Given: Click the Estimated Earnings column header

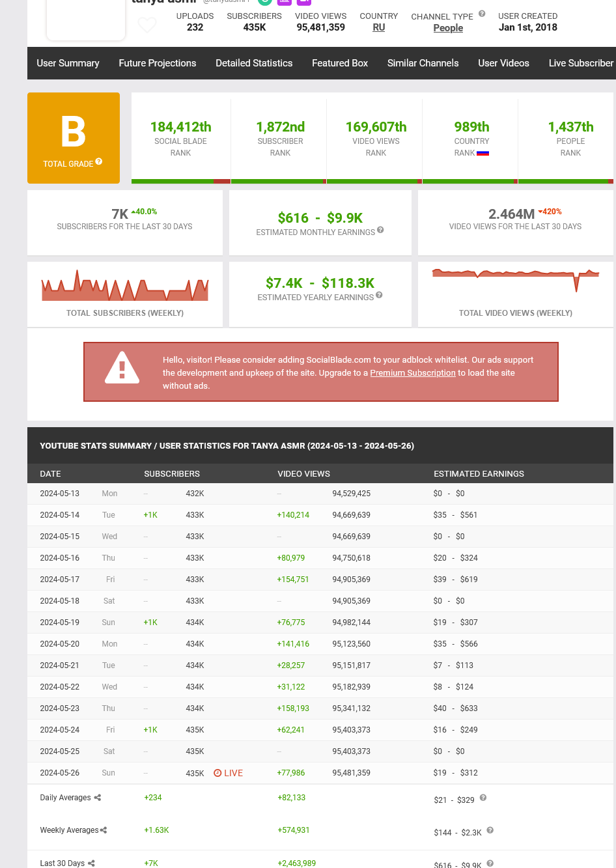Looking at the screenshot, I should (x=479, y=474).
